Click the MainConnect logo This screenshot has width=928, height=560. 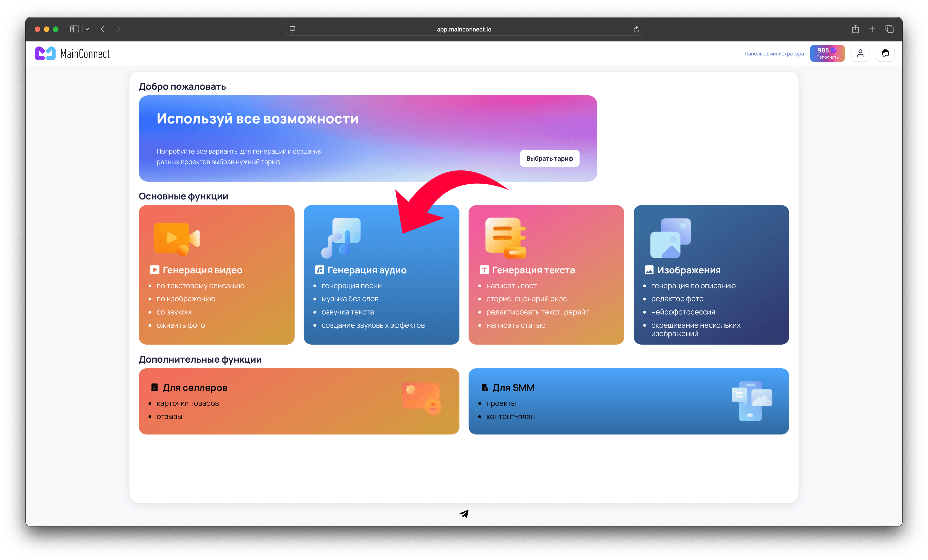[x=72, y=53]
